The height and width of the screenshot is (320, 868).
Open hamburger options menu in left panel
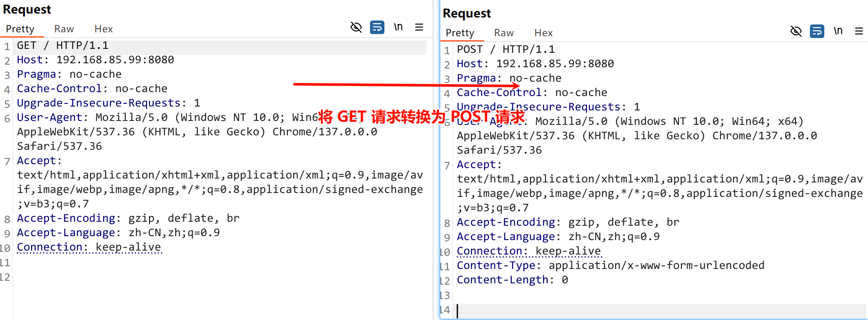[x=419, y=28]
